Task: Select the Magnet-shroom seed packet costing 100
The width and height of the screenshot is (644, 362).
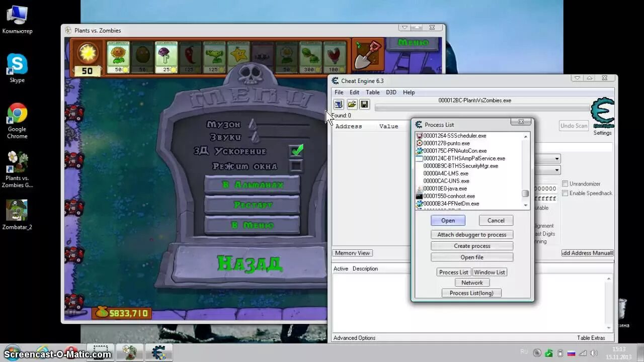Action: (x=335, y=57)
